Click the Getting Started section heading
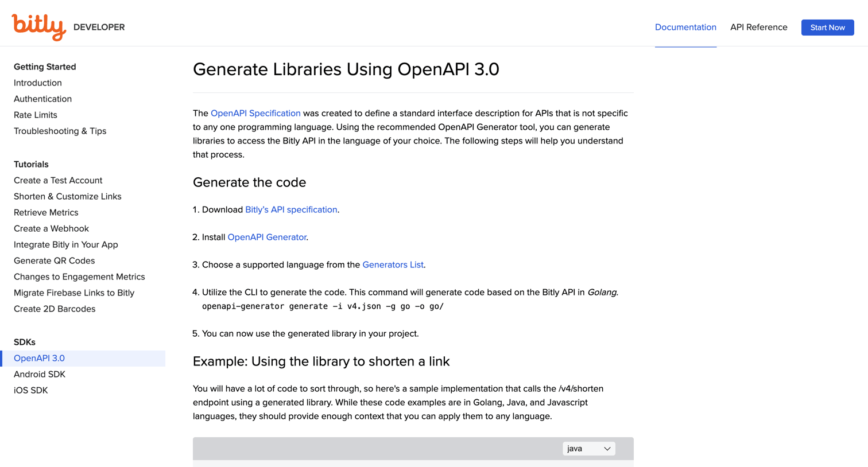Screen dimensions: 868x467 point(45,67)
